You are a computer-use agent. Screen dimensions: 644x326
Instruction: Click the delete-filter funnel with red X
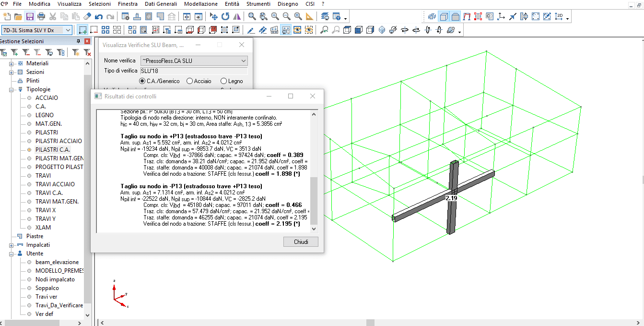point(87,52)
